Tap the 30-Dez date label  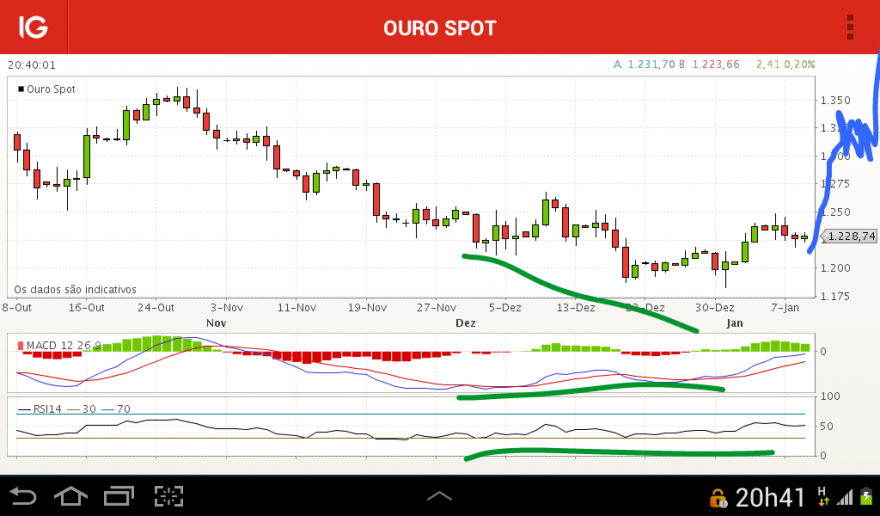pos(714,307)
